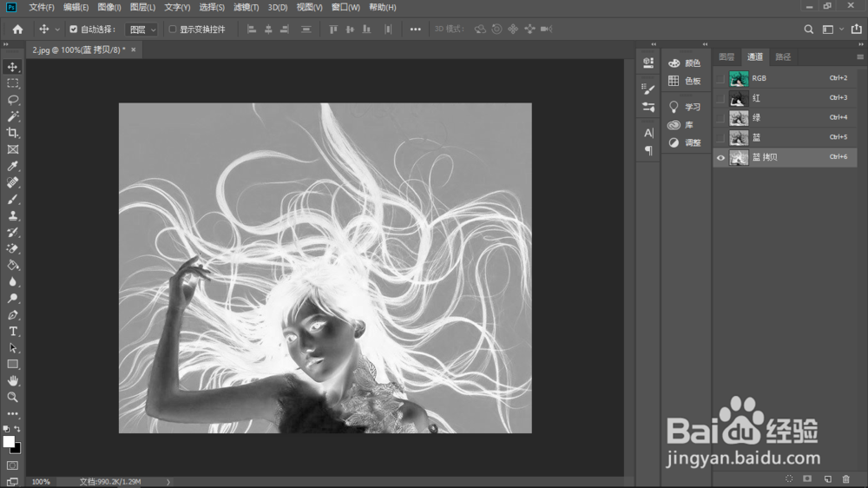Screen dimensions: 868x488
Task: Show the RGB channel visibility
Action: pos(720,79)
